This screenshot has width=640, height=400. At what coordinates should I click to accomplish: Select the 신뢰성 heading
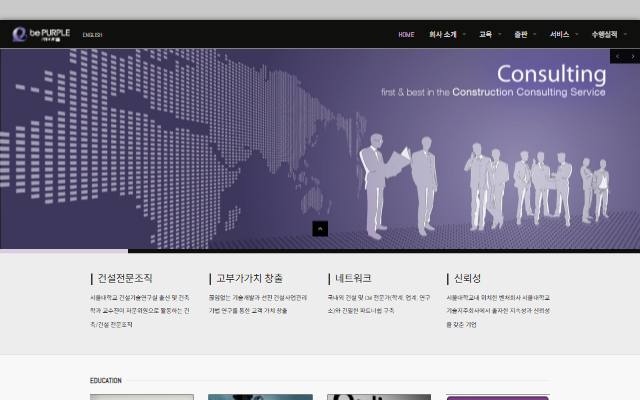coord(467,278)
